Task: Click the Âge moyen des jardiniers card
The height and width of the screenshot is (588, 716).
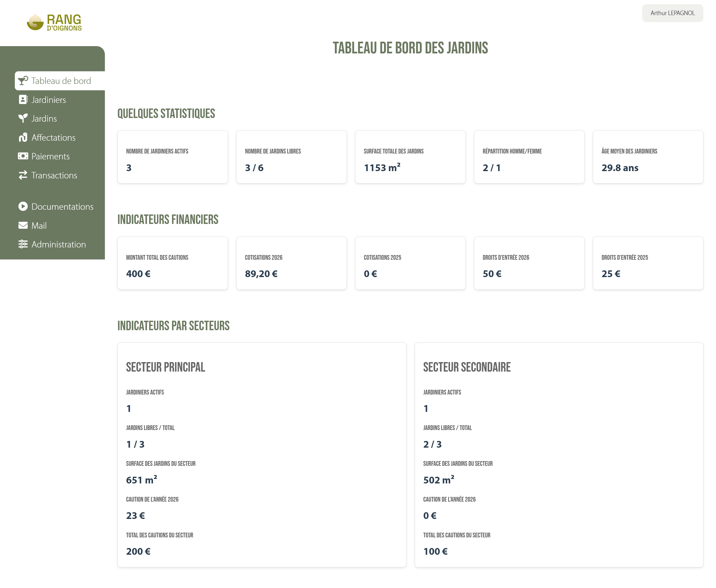Action: [x=648, y=157]
